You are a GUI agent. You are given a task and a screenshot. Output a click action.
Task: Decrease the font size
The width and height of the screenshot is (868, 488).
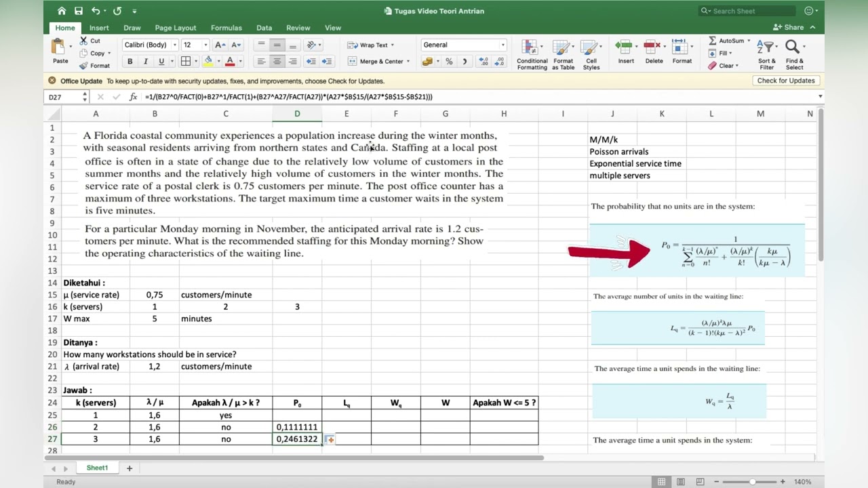coord(235,45)
